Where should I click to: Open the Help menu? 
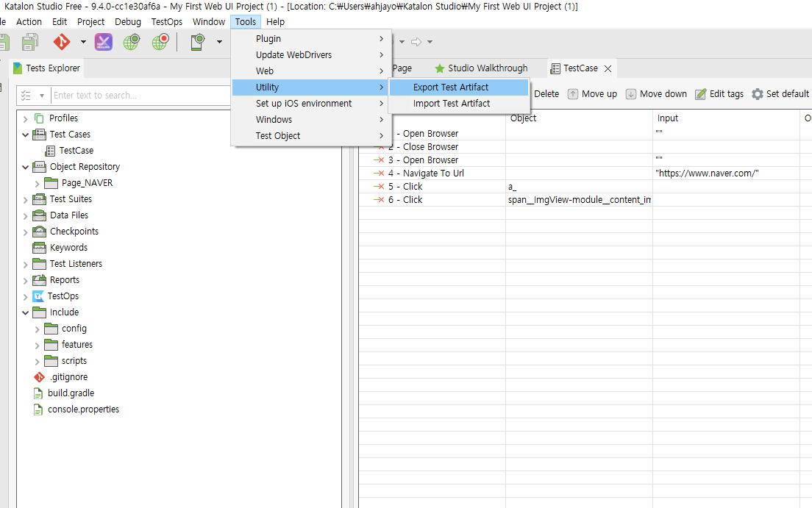tap(276, 22)
